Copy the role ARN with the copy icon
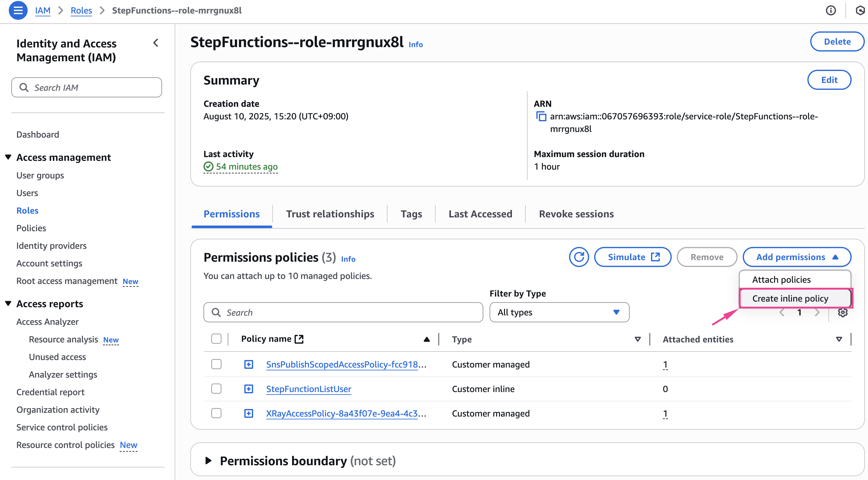This screenshot has width=868, height=480. (x=541, y=116)
